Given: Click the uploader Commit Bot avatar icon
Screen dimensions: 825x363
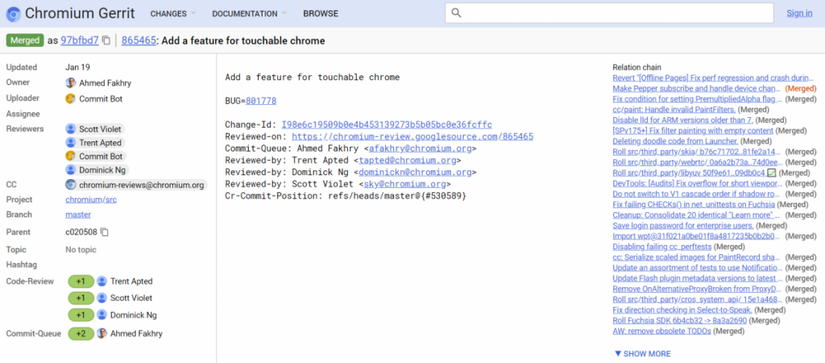Looking at the screenshot, I should point(71,98).
